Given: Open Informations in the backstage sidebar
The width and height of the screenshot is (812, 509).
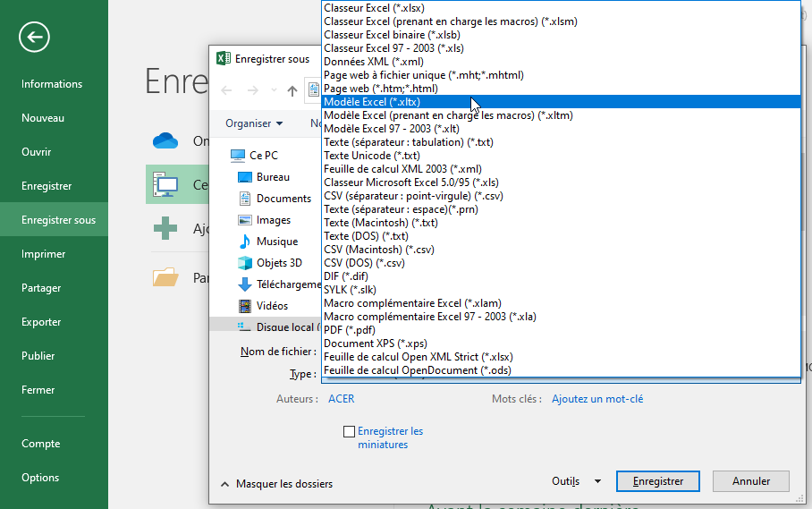Looking at the screenshot, I should tap(54, 84).
